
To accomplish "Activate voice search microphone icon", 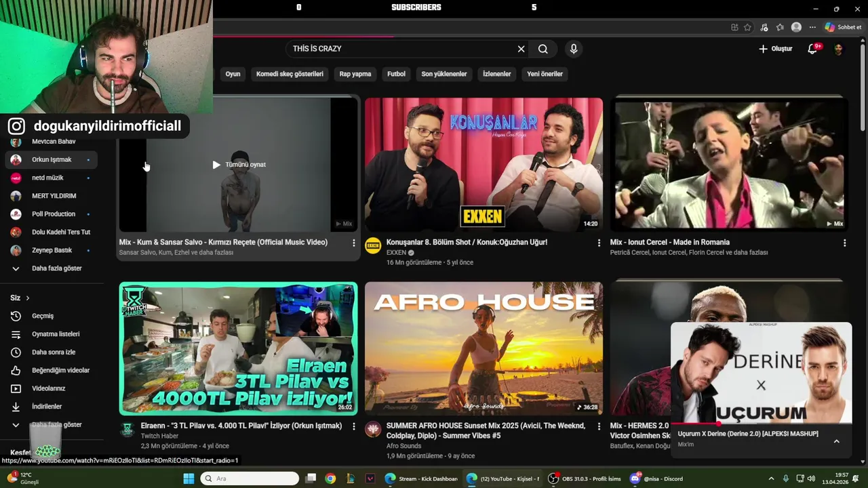I will 574,49.
